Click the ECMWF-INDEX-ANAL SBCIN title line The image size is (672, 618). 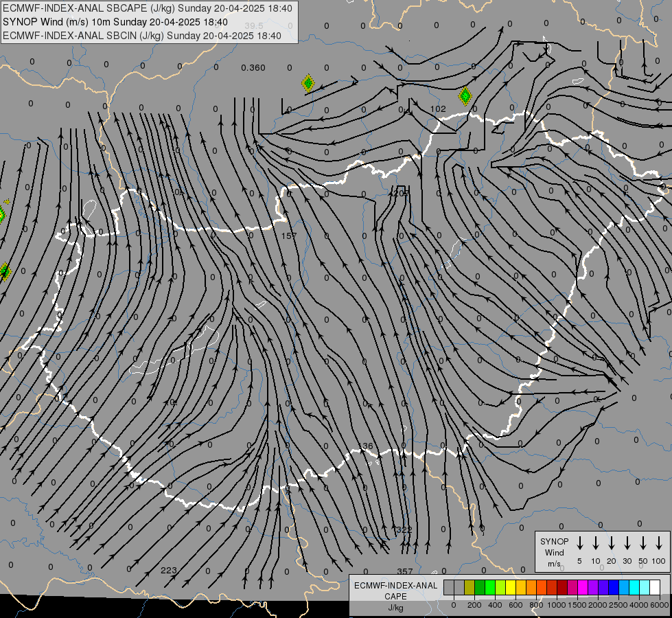(x=142, y=36)
